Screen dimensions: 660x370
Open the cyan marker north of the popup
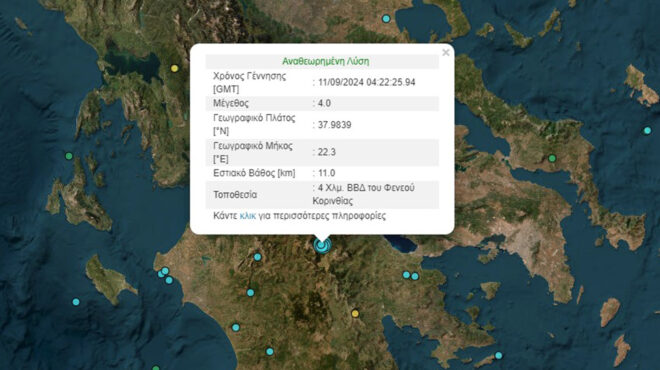(386, 19)
